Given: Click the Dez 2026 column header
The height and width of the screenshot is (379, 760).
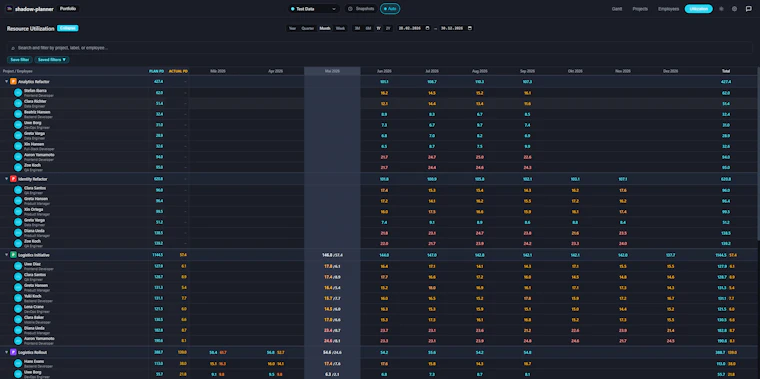Looking at the screenshot, I should 670,71.
